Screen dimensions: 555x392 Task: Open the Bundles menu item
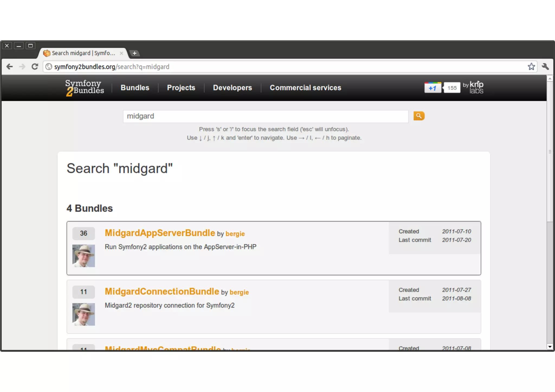135,88
